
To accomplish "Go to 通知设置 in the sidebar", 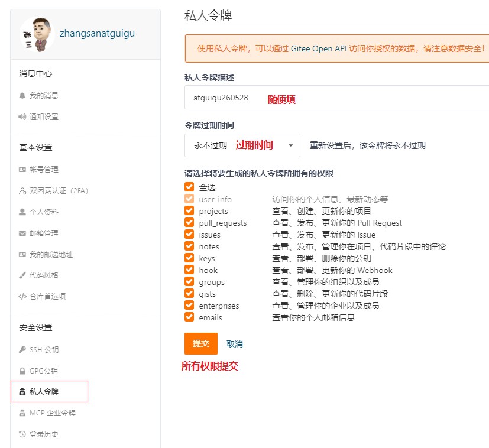I will [x=44, y=117].
